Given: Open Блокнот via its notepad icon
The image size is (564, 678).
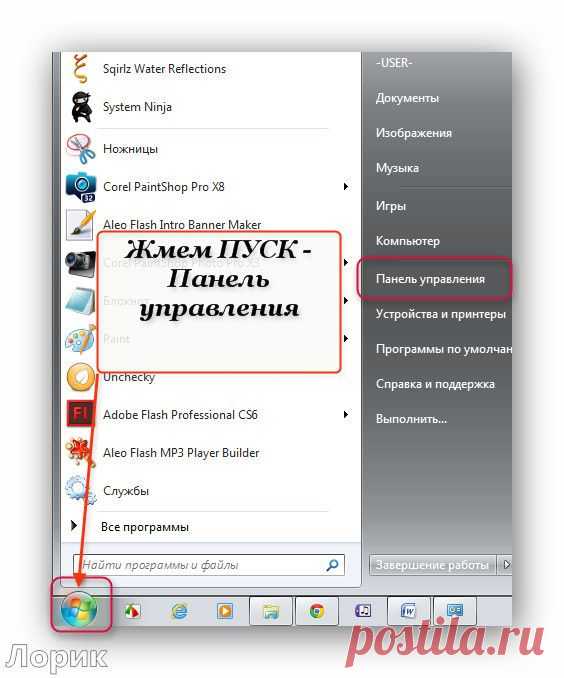Looking at the screenshot, I should [x=80, y=301].
